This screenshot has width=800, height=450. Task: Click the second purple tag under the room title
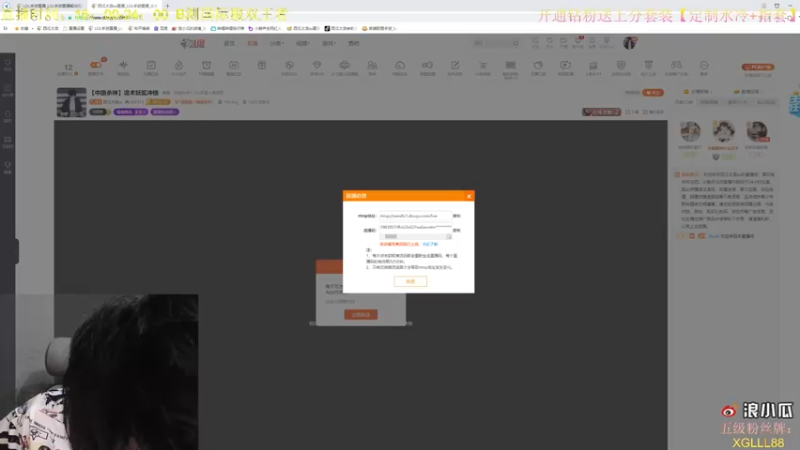click(165, 112)
